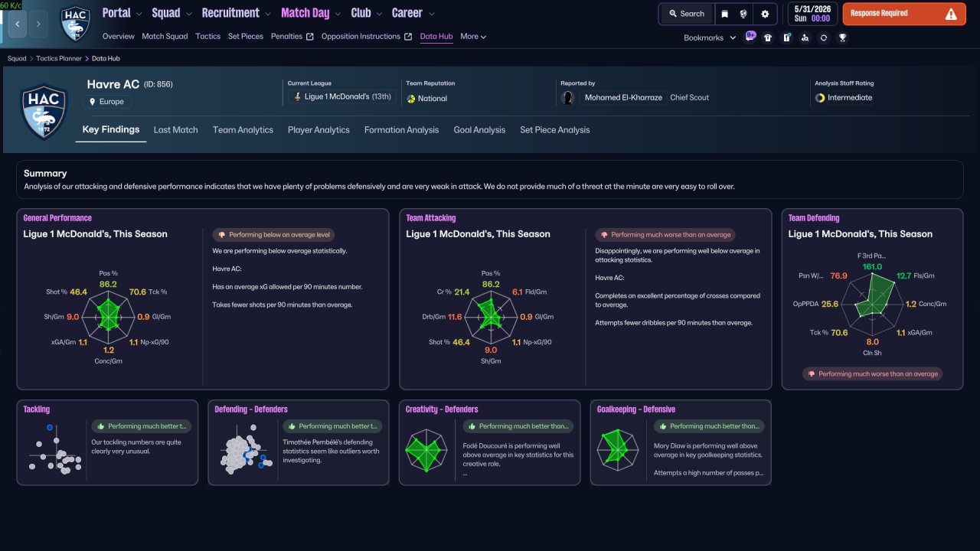Open the world globe icon in top bar

point(743,14)
